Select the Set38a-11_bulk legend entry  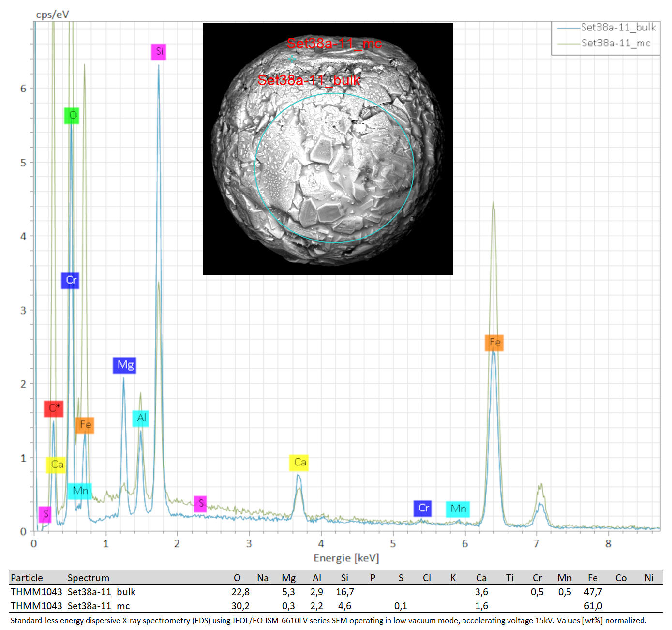tap(607, 28)
